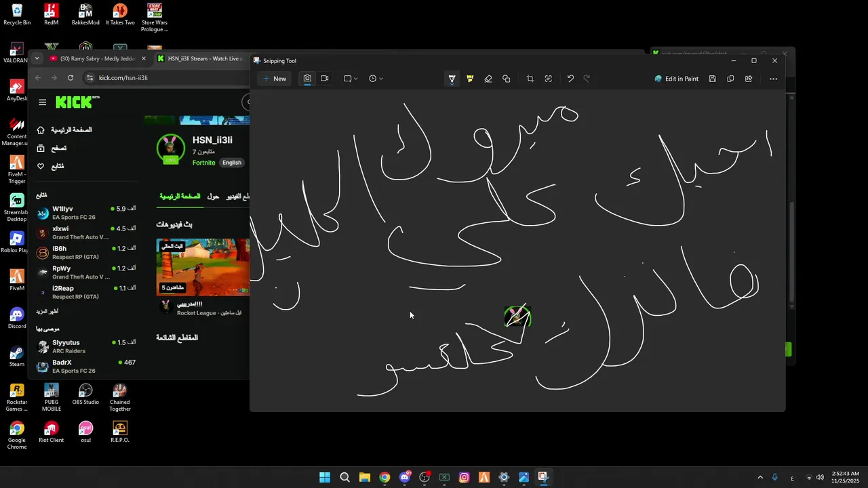The width and height of the screenshot is (868, 488).
Task: Open Steam desktop shortcut
Action: click(x=17, y=357)
